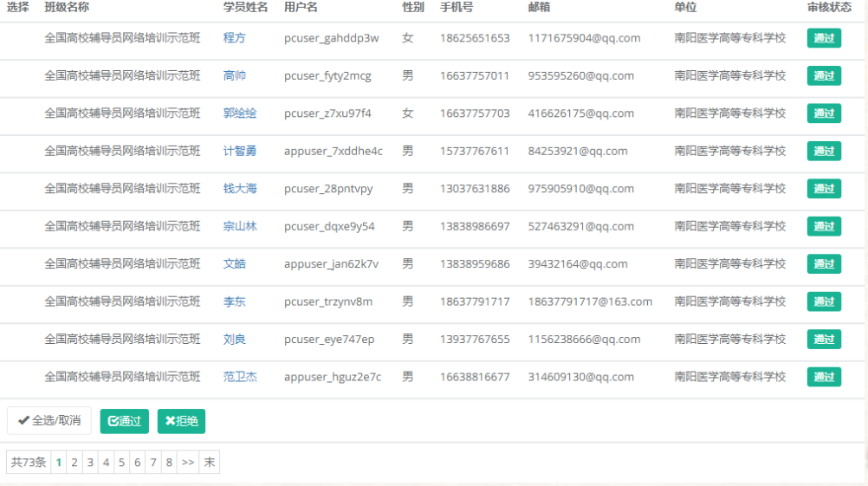Jump to page 5 of results

(121, 463)
